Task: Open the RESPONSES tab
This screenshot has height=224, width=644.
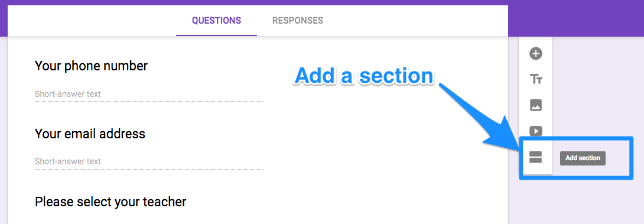Action: point(297,21)
